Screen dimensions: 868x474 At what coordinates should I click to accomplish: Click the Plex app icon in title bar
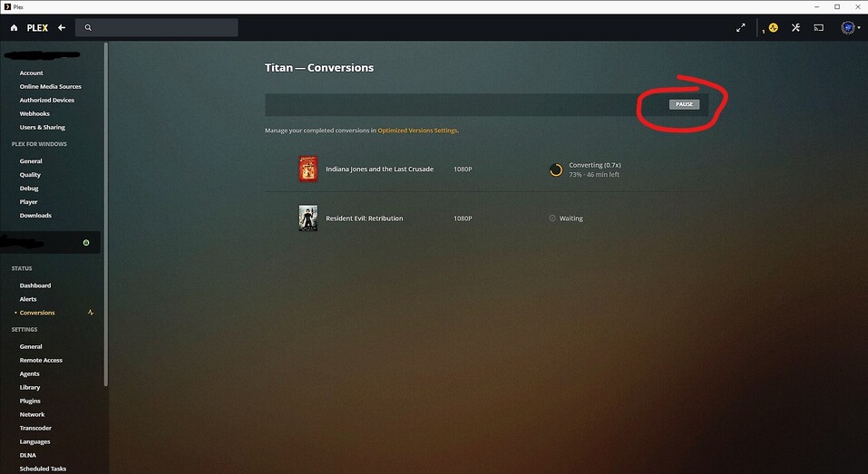[x=7, y=6]
